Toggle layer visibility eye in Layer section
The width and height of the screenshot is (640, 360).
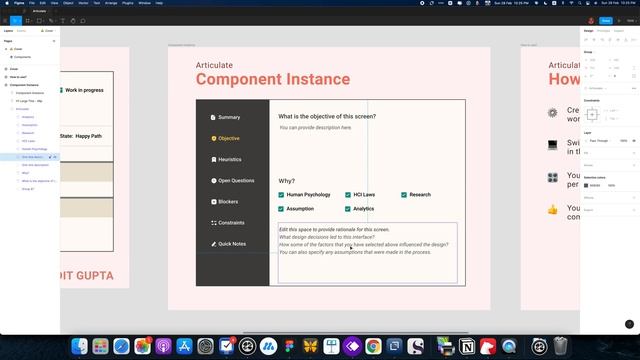point(634,141)
